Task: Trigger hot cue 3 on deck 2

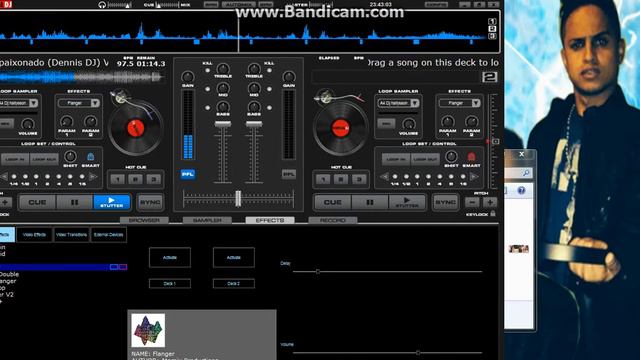Action: coord(359,179)
